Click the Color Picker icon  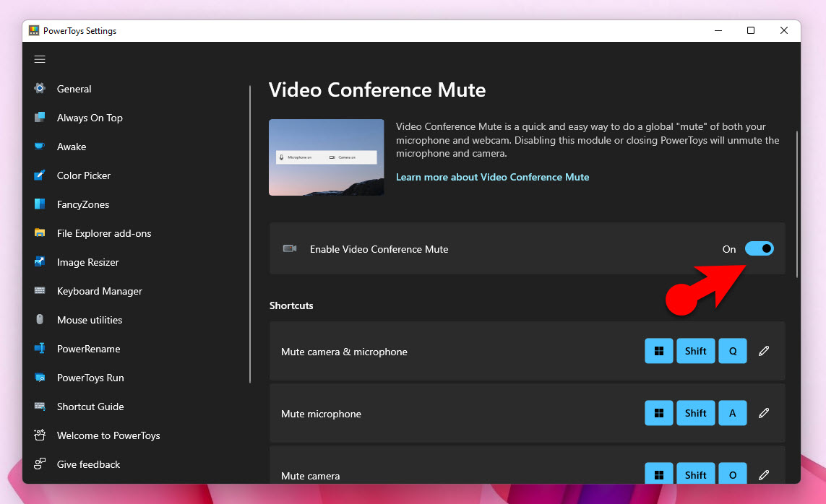40,175
